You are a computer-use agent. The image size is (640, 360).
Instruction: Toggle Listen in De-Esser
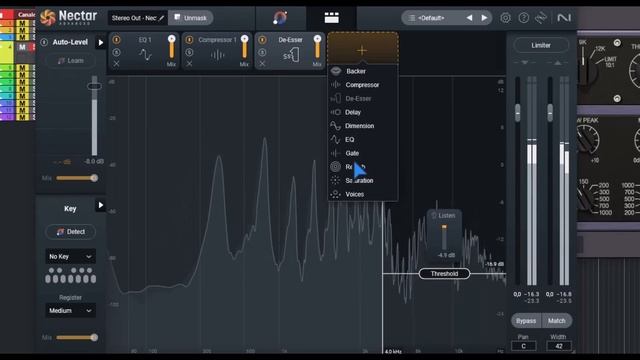[x=443, y=215]
